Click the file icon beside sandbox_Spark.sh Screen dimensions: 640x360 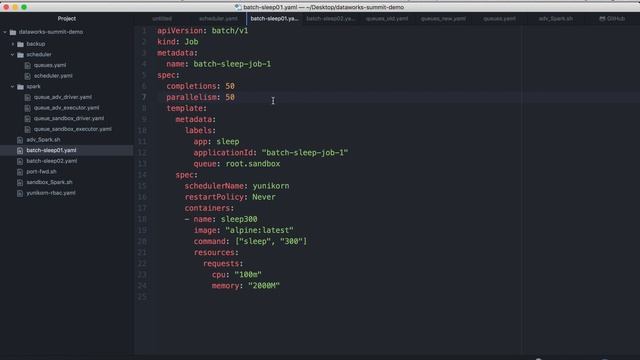(x=20, y=182)
